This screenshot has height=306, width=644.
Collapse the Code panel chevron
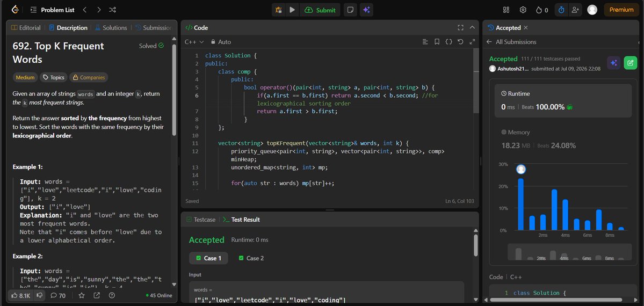click(472, 27)
